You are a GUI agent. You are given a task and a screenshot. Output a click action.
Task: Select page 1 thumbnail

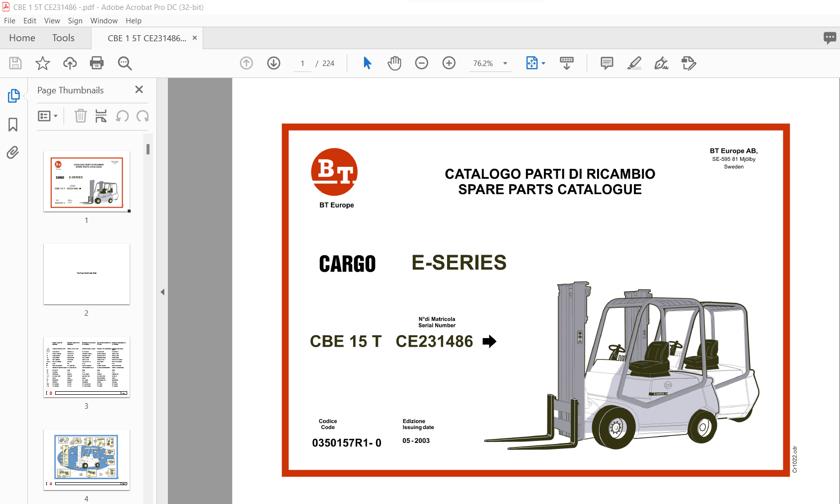(x=86, y=181)
